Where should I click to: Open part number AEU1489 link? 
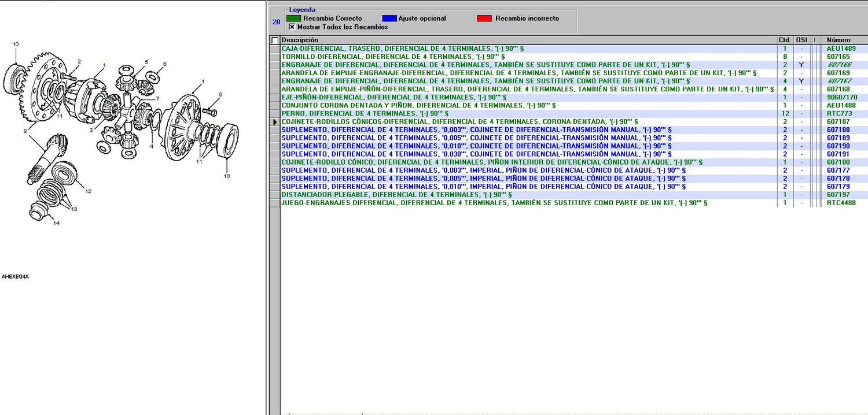tap(841, 49)
